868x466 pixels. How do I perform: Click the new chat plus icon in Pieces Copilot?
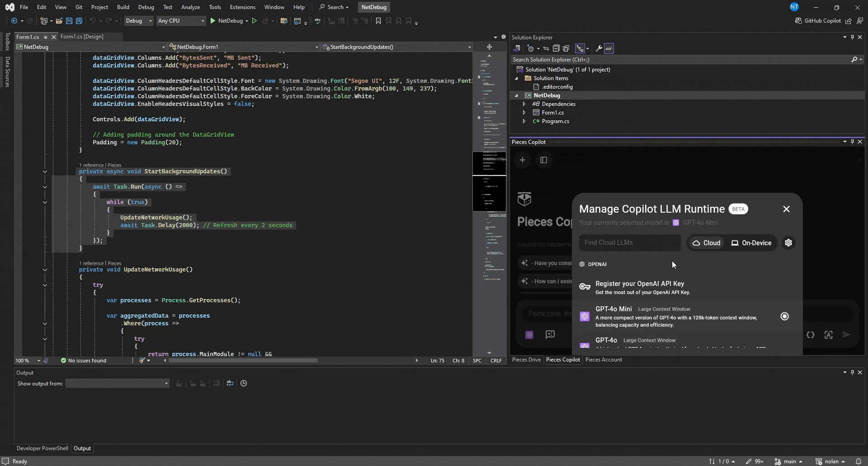tap(522, 160)
